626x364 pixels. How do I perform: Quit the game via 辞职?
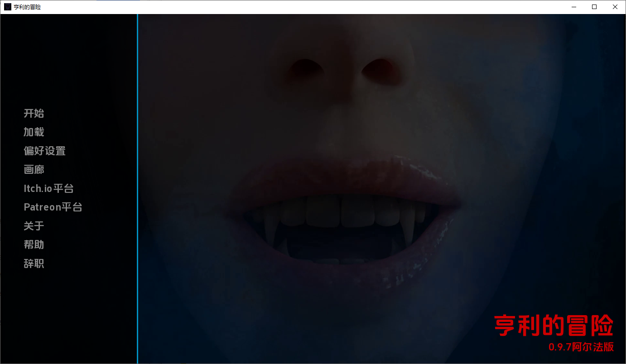pyautogui.click(x=34, y=263)
